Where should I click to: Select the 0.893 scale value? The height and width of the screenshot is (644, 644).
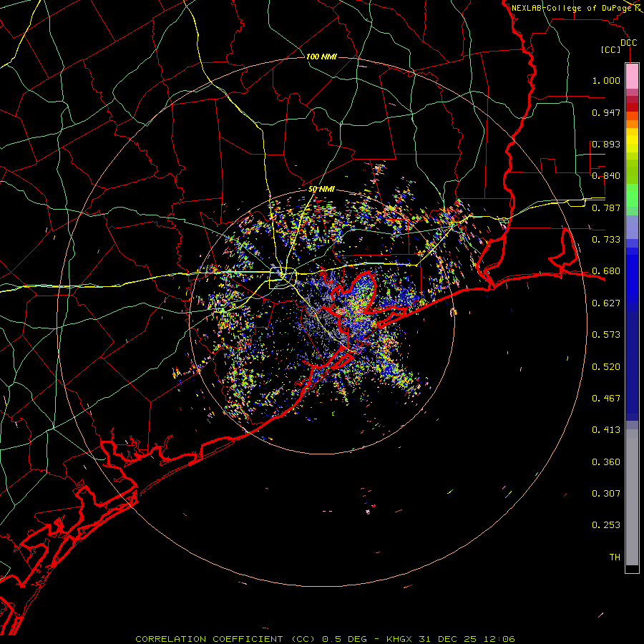[606, 144]
